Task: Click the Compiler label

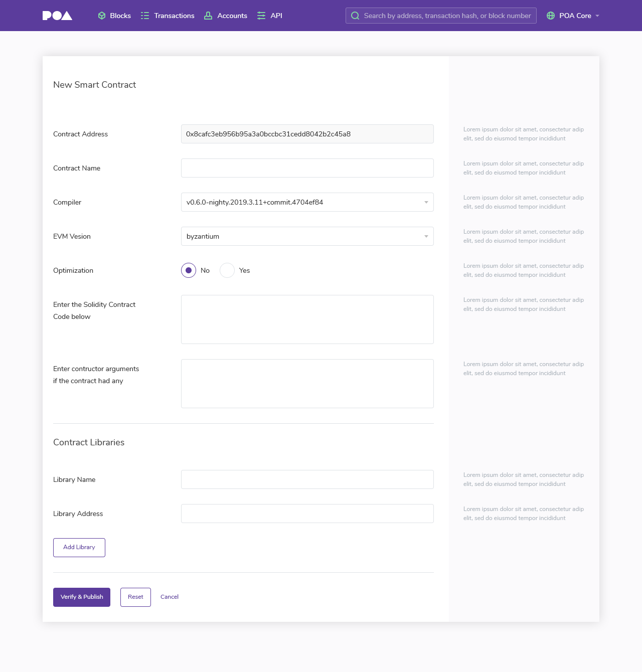Action: [x=67, y=202]
